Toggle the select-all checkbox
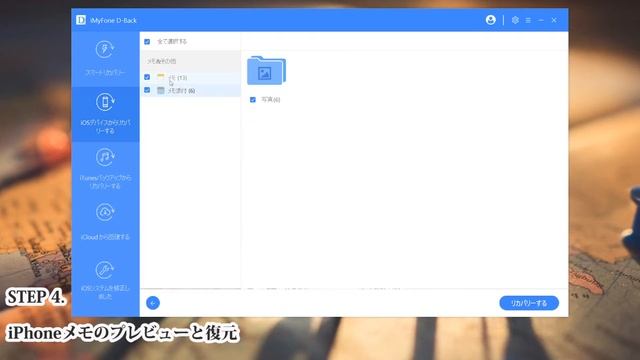The height and width of the screenshot is (360, 640). point(147,42)
